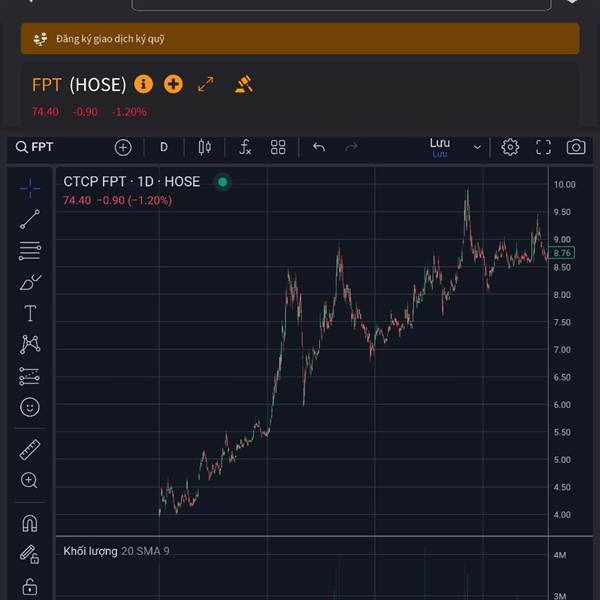Toggle magnet mode
The width and height of the screenshot is (600, 600).
(29, 523)
